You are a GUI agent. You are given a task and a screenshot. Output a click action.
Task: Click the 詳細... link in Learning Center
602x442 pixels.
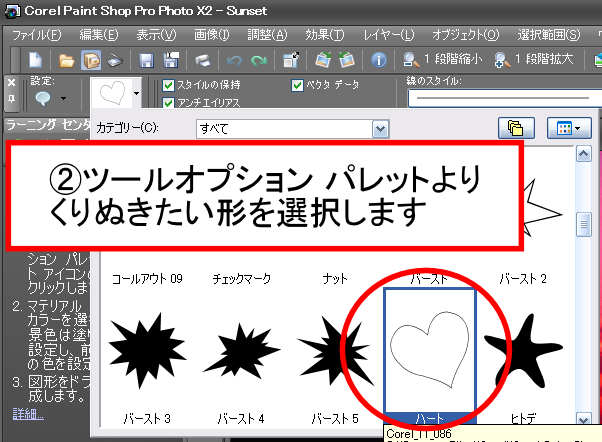pos(28,414)
